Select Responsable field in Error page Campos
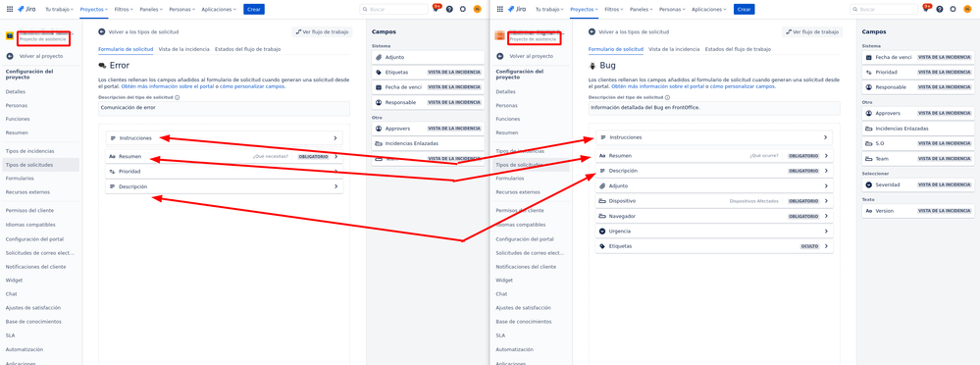 click(428, 102)
